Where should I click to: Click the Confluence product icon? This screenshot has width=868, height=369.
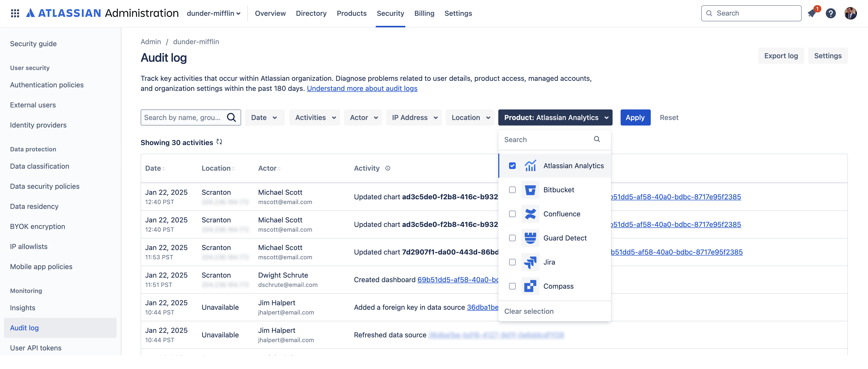(x=530, y=214)
